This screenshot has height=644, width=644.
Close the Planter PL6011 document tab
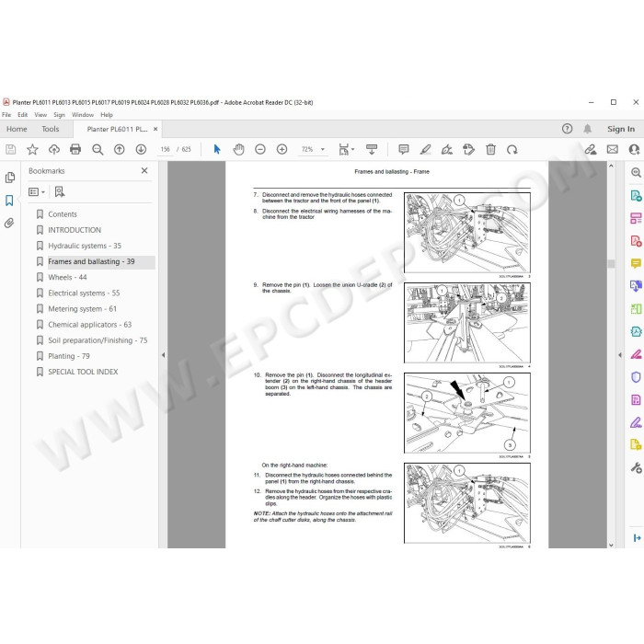tap(155, 129)
